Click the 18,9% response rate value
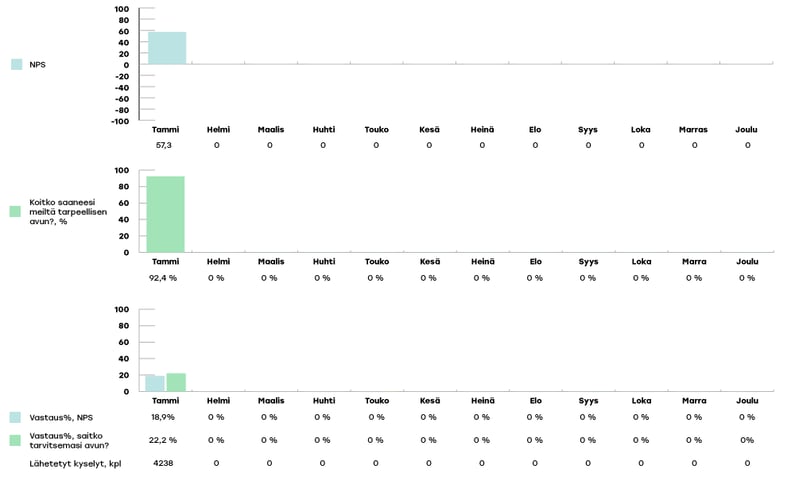 click(x=163, y=417)
